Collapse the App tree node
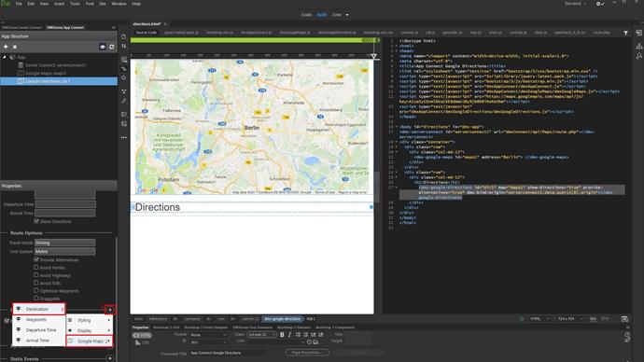Viewport: 644px width, 362px height. tap(5, 57)
